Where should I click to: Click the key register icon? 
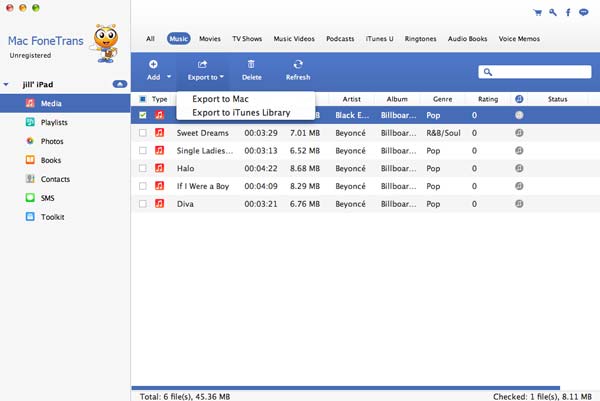553,13
